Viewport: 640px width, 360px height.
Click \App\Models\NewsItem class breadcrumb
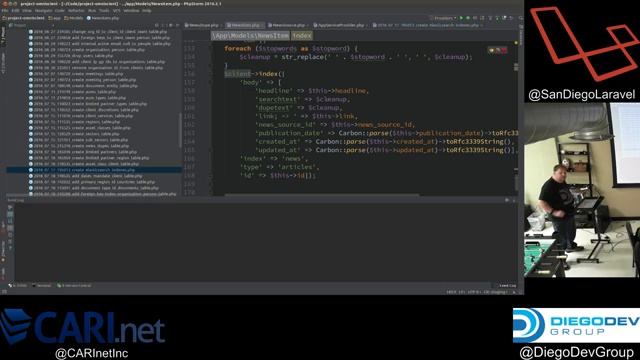(250, 36)
